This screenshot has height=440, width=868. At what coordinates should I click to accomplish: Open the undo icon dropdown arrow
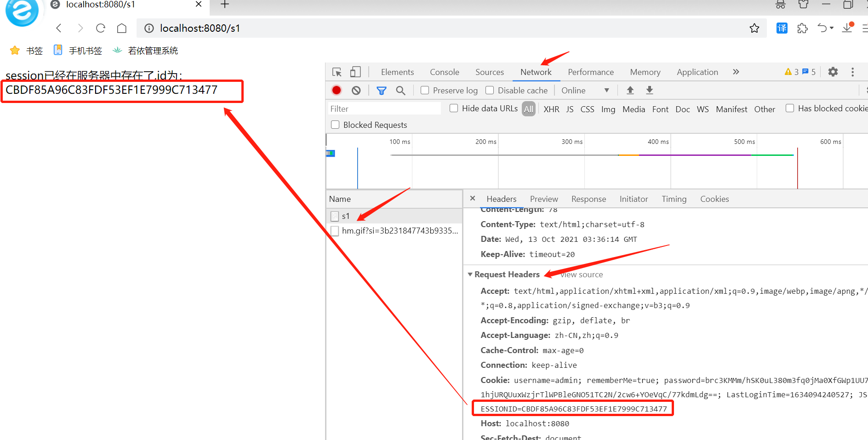832,28
